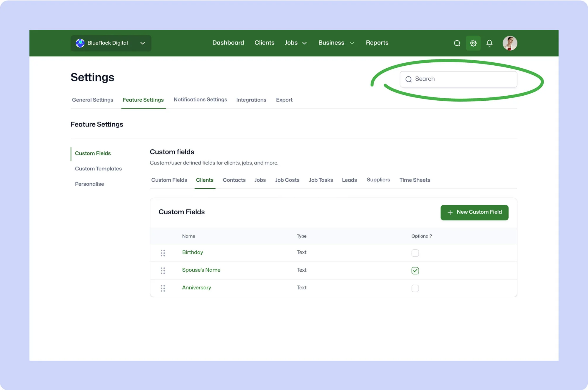Click magnifier icon inside Settings search box
Image resolution: width=588 pixels, height=390 pixels.
click(x=408, y=79)
